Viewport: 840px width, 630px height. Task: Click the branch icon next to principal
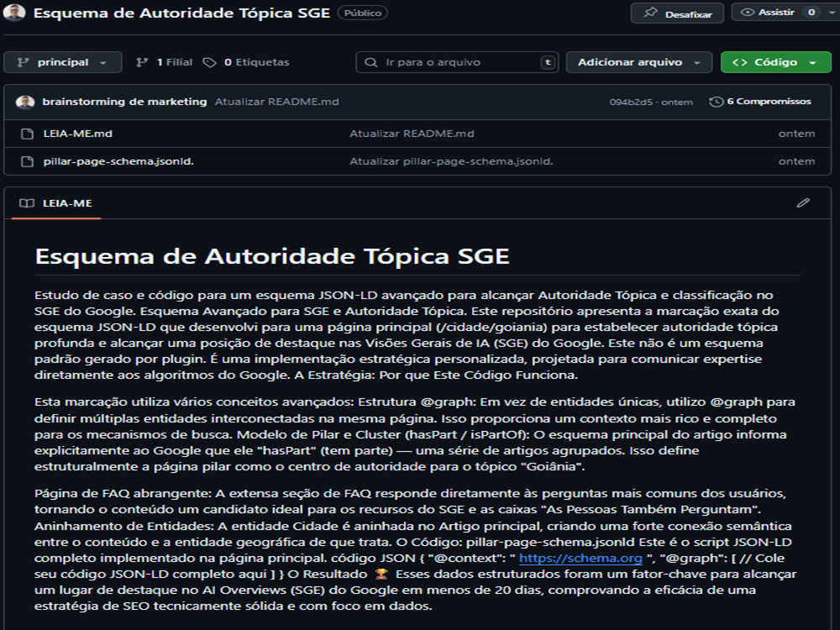(x=23, y=62)
